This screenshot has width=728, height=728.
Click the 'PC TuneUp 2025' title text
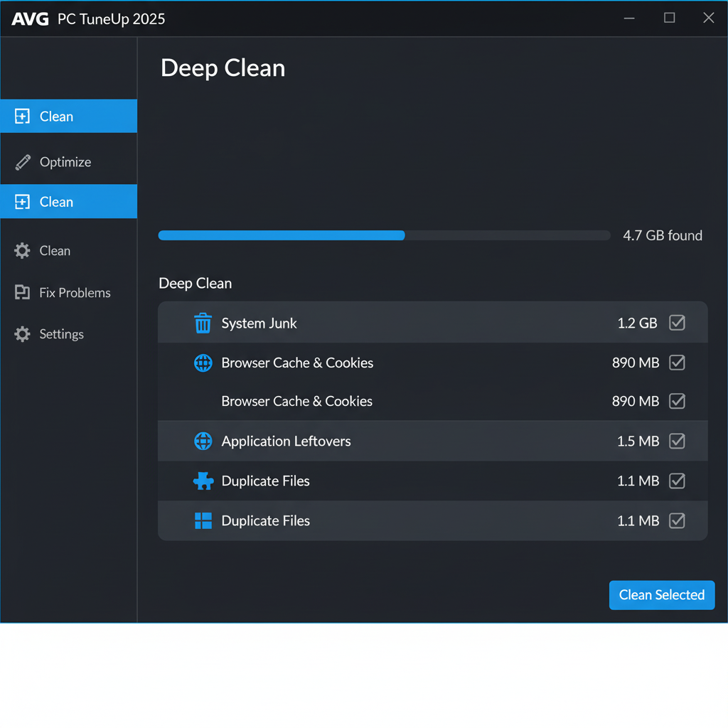[x=112, y=19]
